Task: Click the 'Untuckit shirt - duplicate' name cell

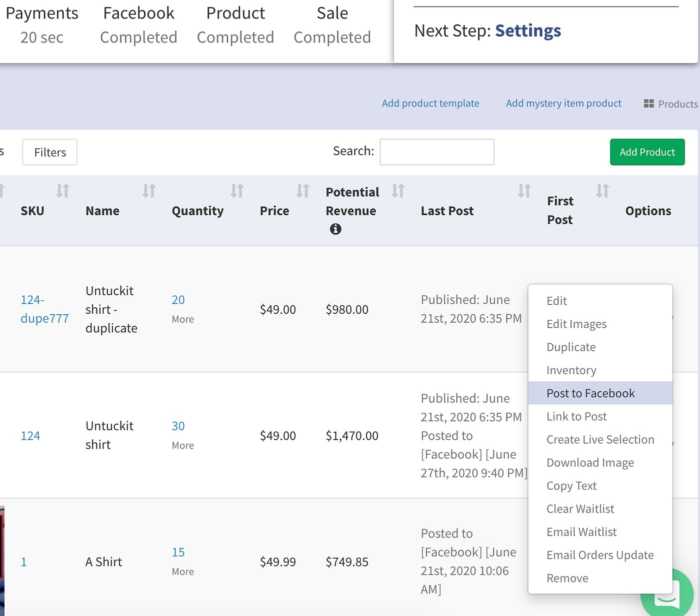Action: [111, 309]
